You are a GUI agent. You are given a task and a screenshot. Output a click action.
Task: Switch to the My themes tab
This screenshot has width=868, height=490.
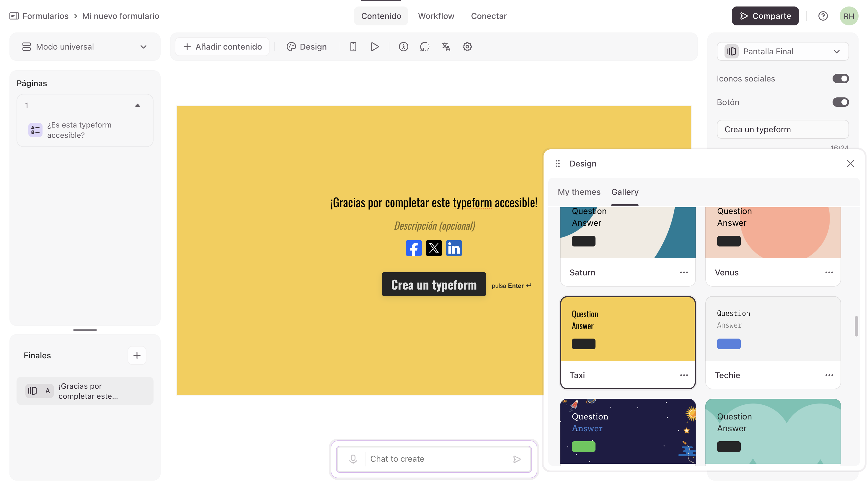click(x=579, y=192)
